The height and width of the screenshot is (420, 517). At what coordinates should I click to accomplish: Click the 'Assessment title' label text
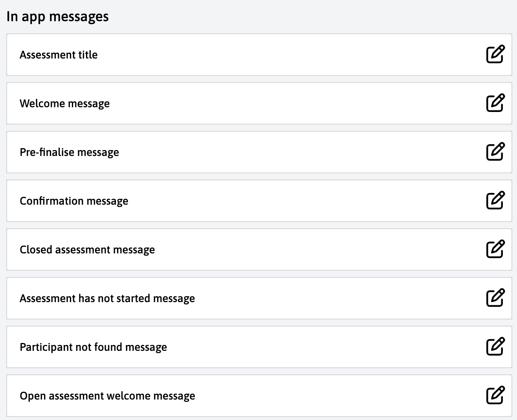[59, 55]
